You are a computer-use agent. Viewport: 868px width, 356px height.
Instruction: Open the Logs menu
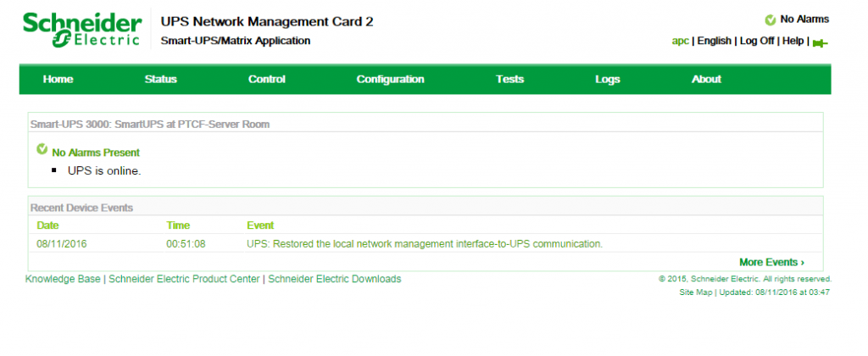pyautogui.click(x=607, y=79)
